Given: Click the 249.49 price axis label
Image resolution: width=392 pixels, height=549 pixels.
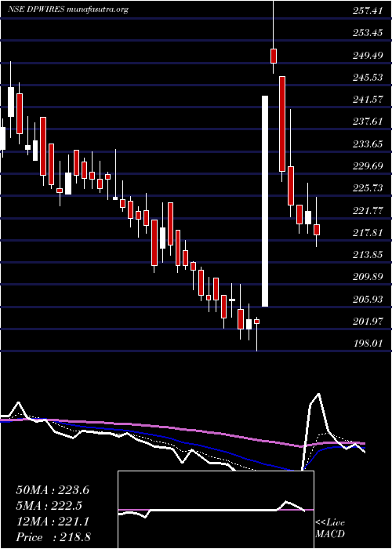Looking at the screenshot, I should point(368,56).
